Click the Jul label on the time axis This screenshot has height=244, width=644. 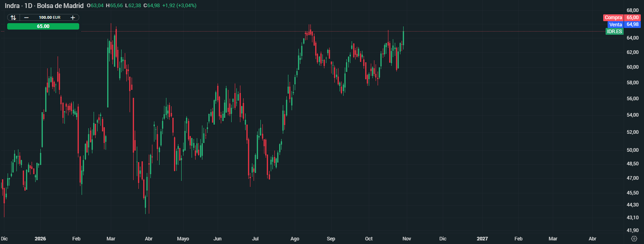pos(255,239)
